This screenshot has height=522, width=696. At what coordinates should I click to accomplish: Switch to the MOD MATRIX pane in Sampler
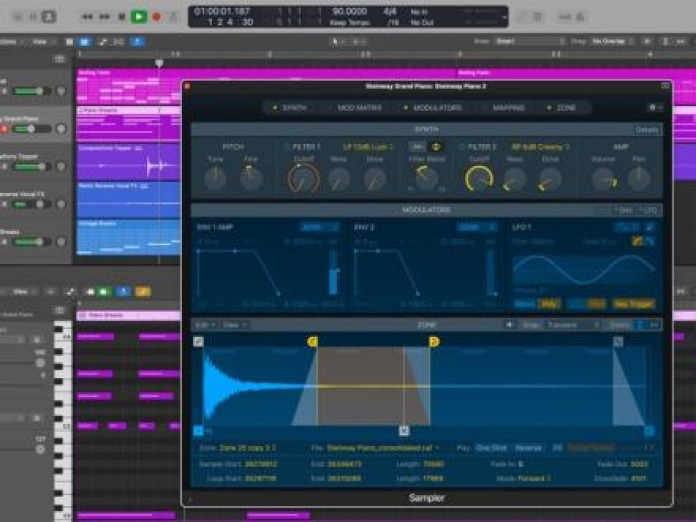[356, 107]
